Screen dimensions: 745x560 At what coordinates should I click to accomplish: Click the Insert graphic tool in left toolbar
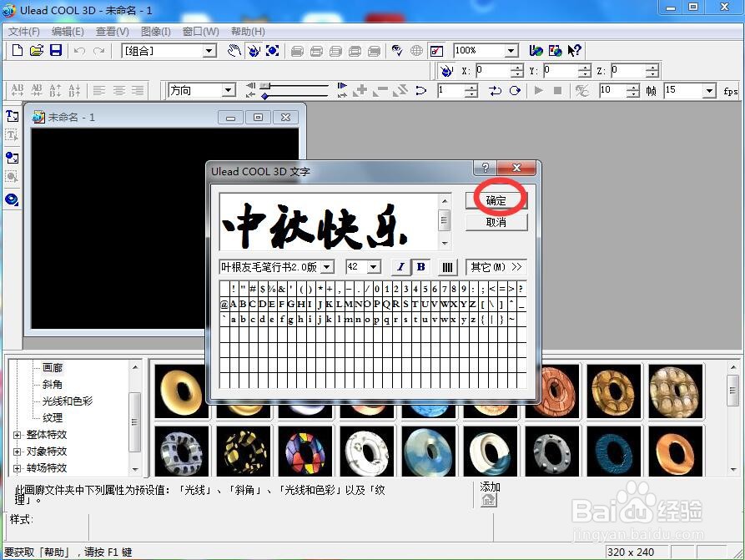(12, 158)
